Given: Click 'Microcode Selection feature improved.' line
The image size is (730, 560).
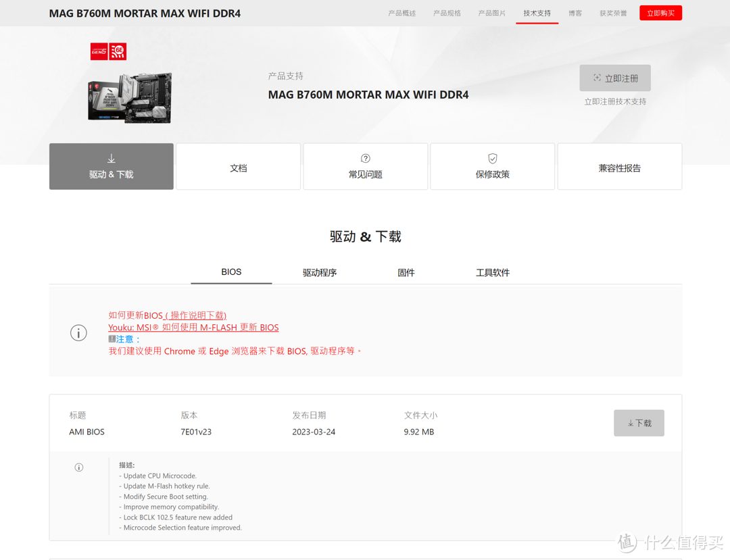Looking at the screenshot, I should click(180, 528).
